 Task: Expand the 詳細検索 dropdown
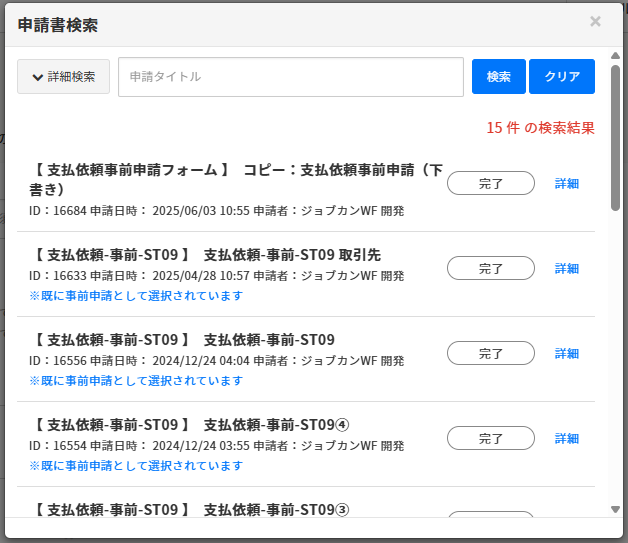[63, 77]
